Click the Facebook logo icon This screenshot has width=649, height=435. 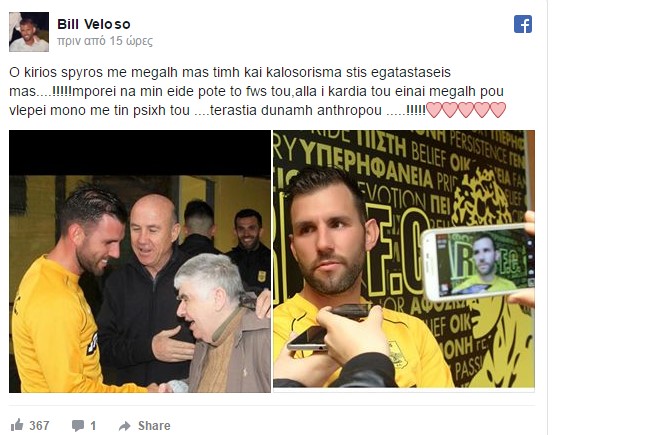click(523, 24)
